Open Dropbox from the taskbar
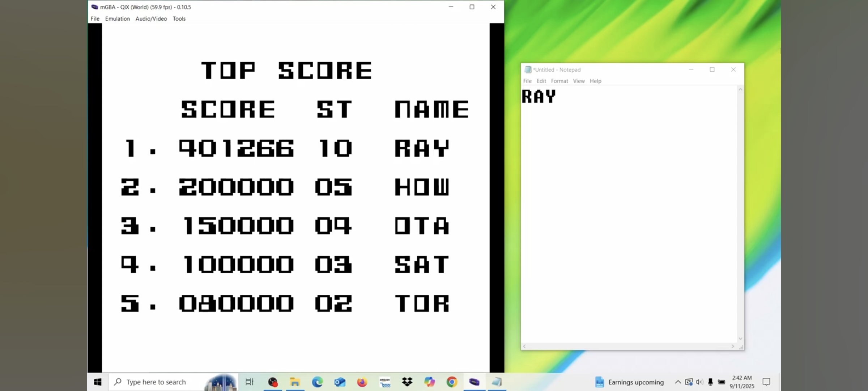This screenshot has width=868, height=391. pos(407,382)
